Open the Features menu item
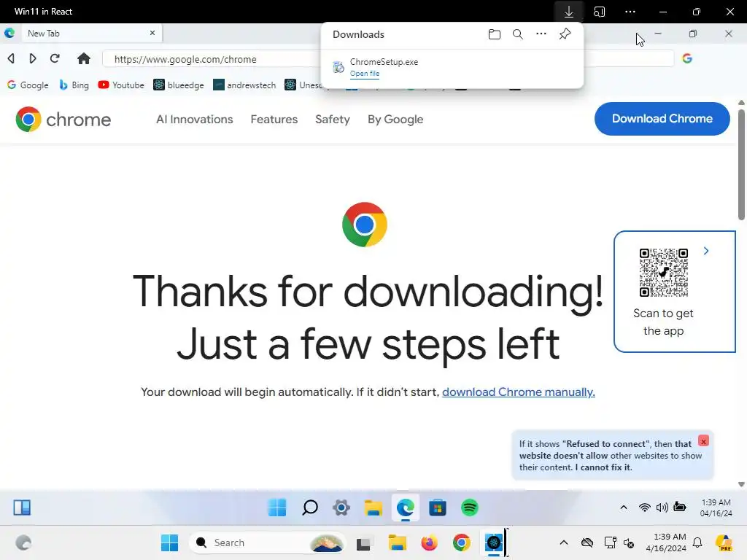 coord(274,119)
